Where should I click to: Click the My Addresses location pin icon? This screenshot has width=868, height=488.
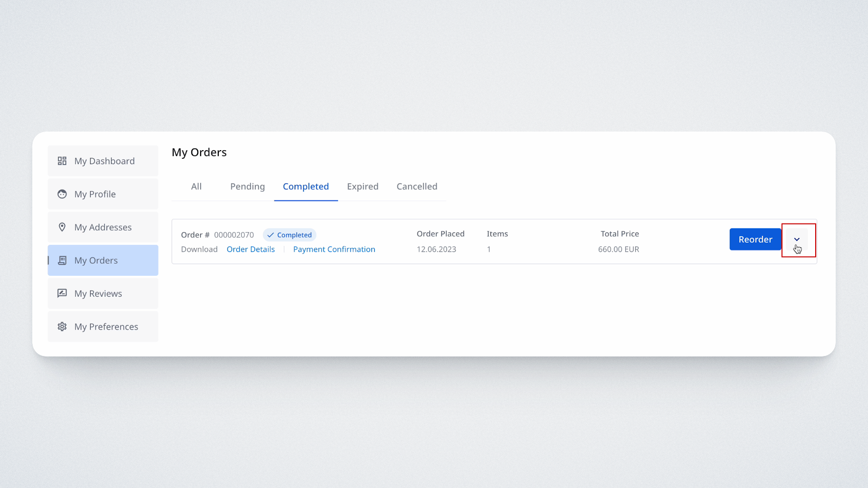62,227
